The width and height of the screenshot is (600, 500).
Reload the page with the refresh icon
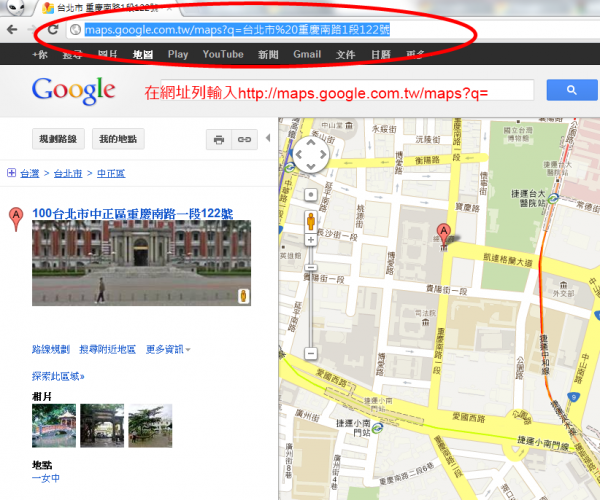[52, 30]
